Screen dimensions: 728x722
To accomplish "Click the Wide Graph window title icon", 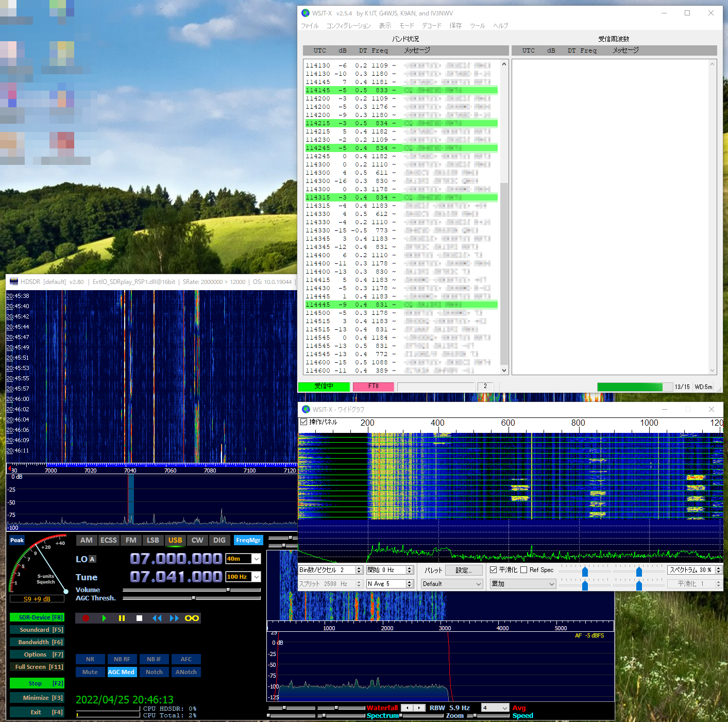I will (x=306, y=409).
